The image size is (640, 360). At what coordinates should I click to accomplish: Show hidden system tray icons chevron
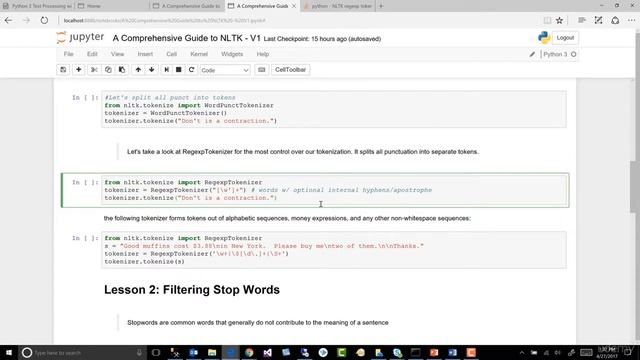coord(522,353)
